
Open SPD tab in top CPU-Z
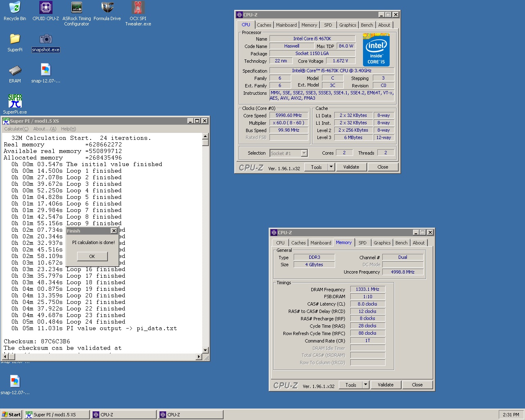coord(328,25)
